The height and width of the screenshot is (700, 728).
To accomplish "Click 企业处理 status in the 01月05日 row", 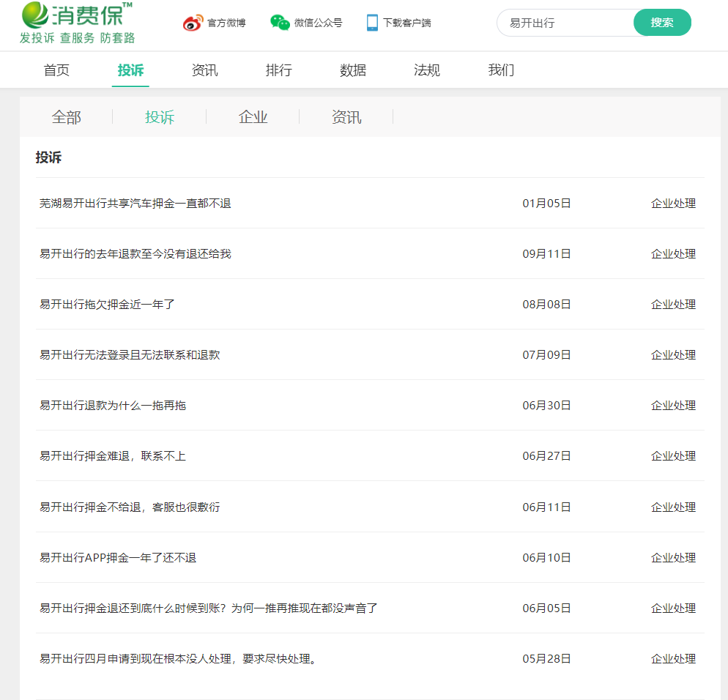I will point(673,204).
